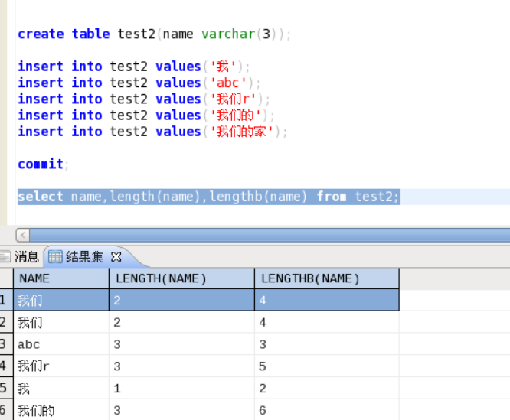Image resolution: width=510 pixels, height=420 pixels.
Task: Select row number 3 header
Action: pyautogui.click(x=5, y=345)
